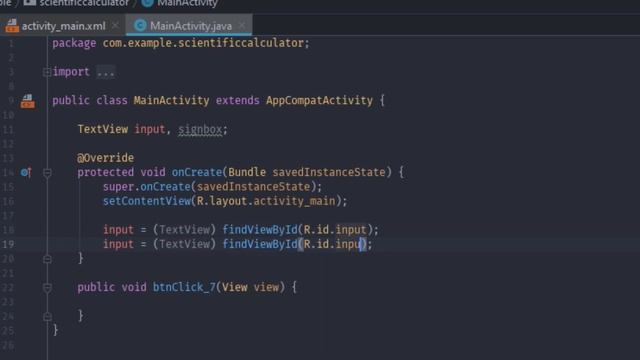Click the related XML file gutter icon beside class MainActivity

click(x=28, y=101)
